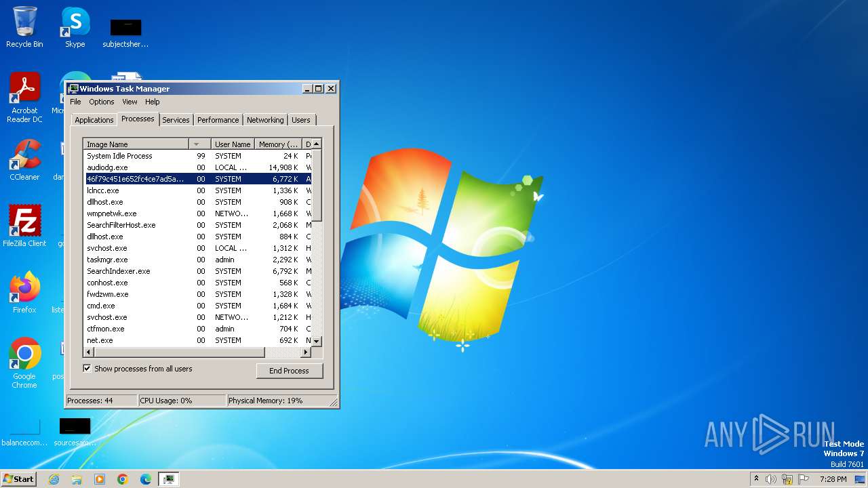This screenshot has width=868, height=488.
Task: Click the horizontal scrollbar thumb
Action: 178,352
